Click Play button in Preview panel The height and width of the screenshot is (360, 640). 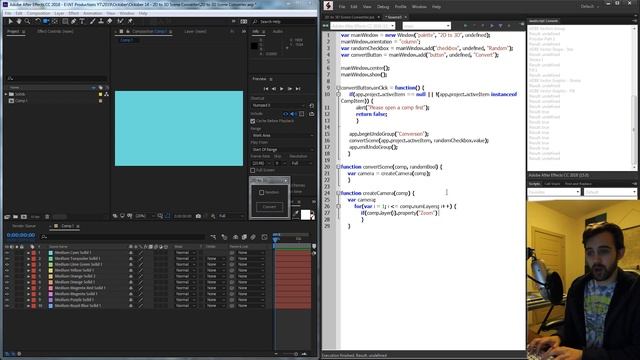282,89
